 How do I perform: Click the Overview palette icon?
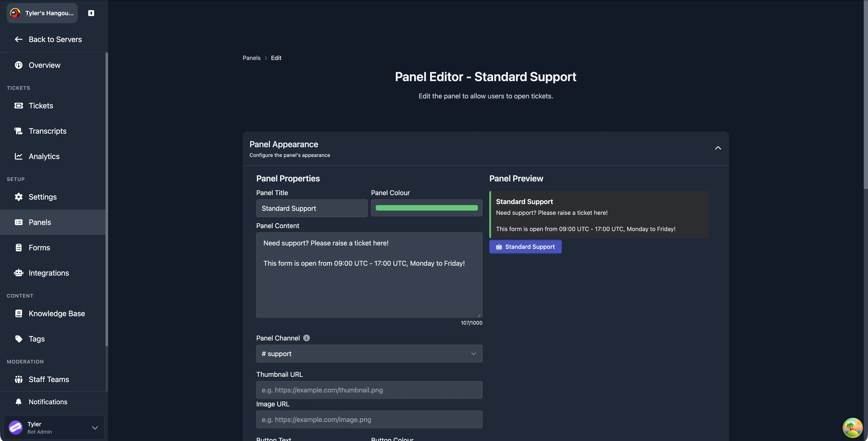click(x=19, y=65)
